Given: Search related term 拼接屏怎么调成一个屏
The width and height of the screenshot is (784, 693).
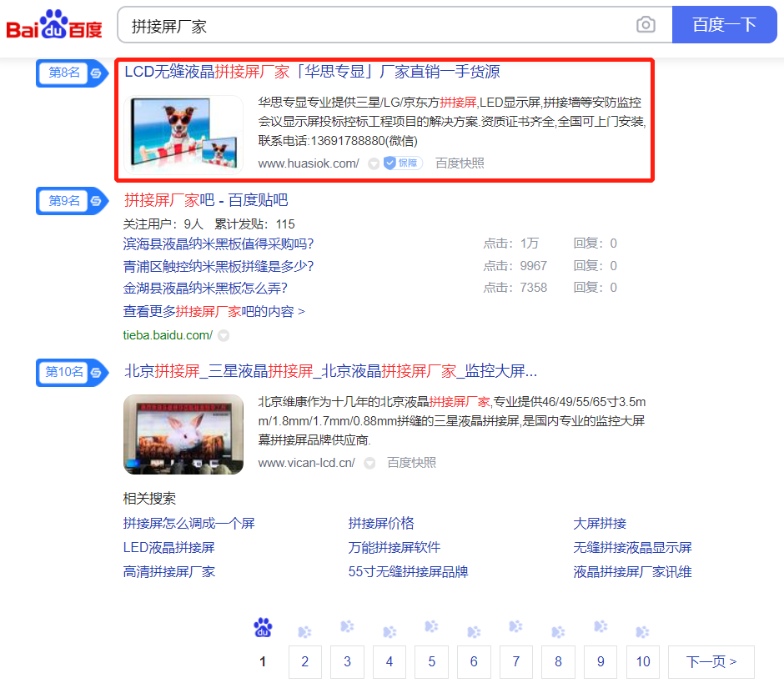Looking at the screenshot, I should click(189, 524).
